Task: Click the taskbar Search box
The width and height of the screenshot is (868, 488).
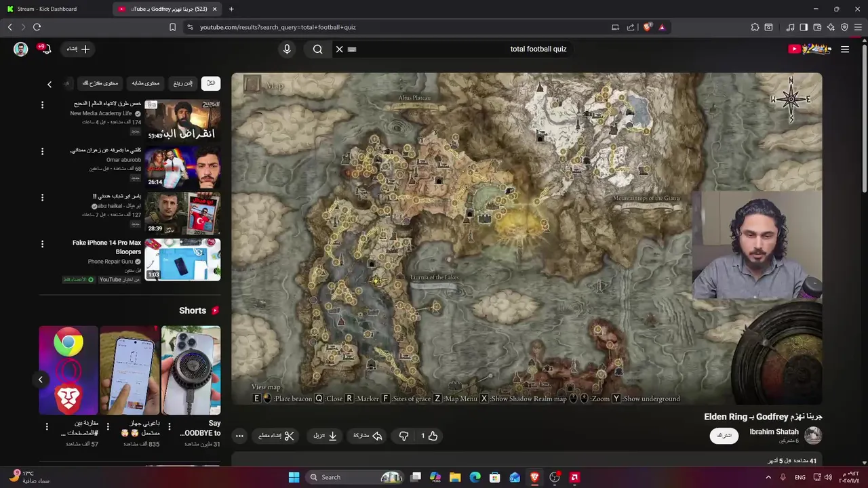Action: click(x=355, y=477)
